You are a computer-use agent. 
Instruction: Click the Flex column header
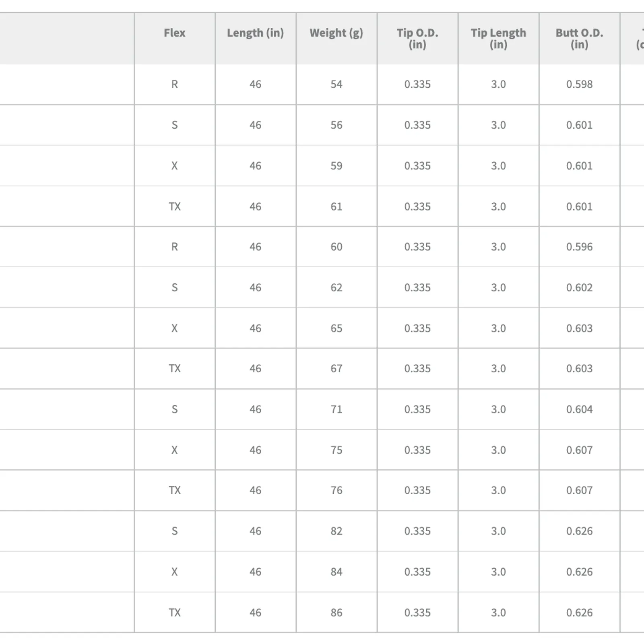click(x=174, y=33)
